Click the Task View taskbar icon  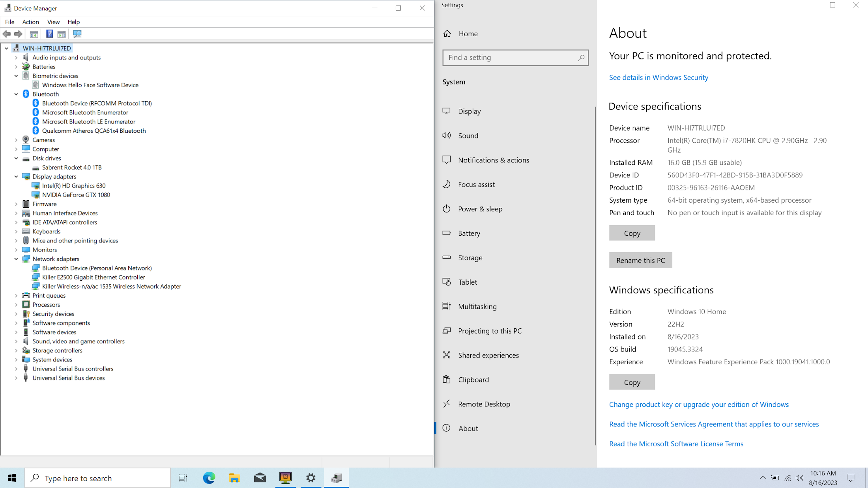click(183, 478)
